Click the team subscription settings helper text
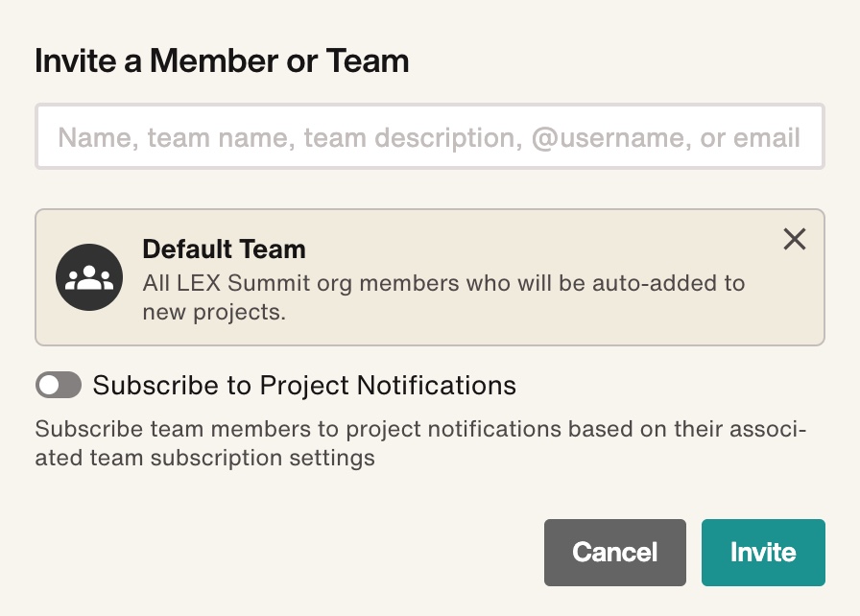 pyautogui.click(x=420, y=443)
